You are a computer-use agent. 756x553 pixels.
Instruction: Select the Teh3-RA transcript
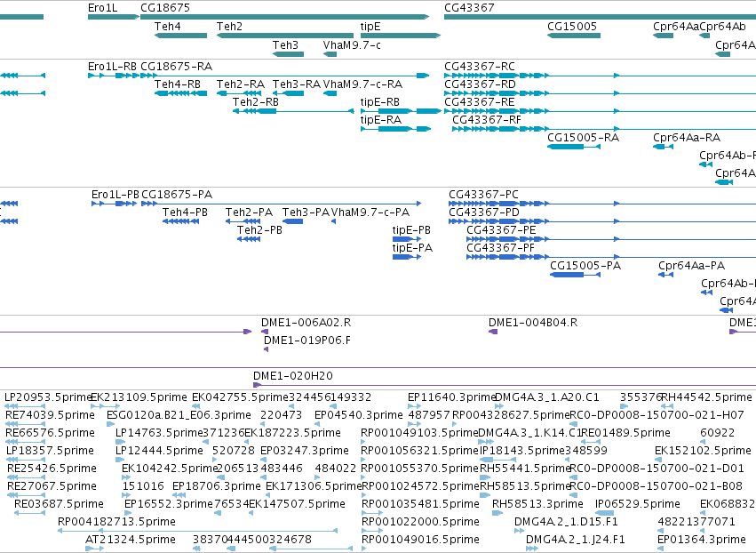(288, 93)
